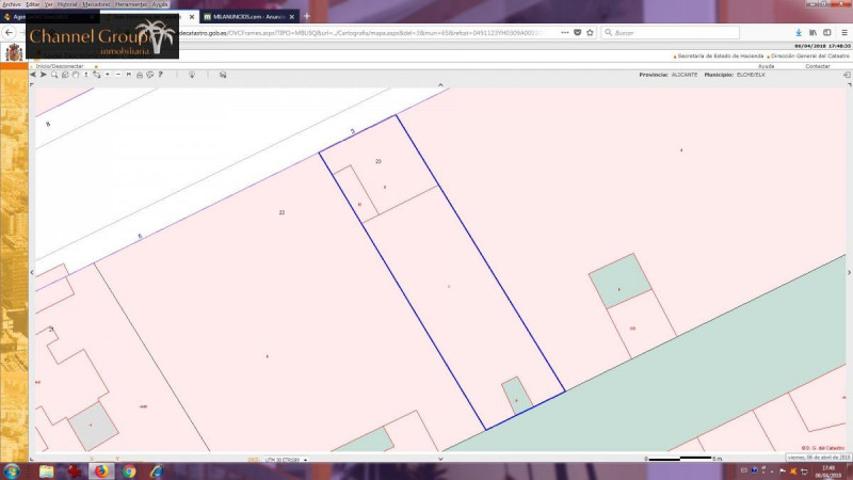This screenshot has height=480, width=853.
Task: Click the next view right arrow
Action: point(43,75)
